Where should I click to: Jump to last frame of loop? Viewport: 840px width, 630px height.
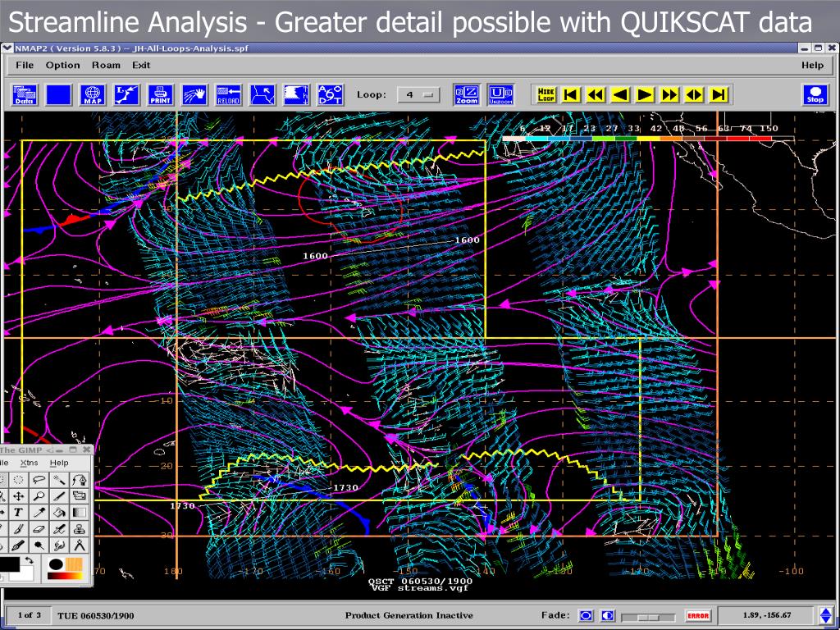[x=719, y=95]
